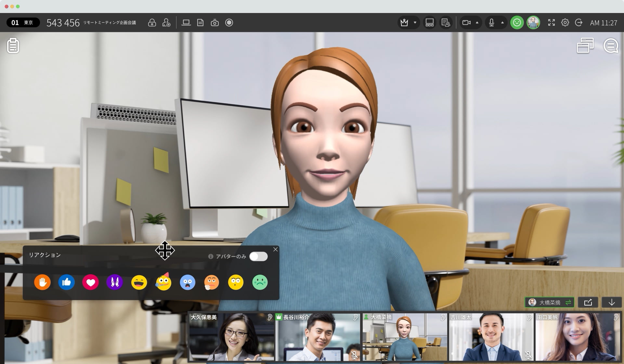The image size is (624, 364).
Task: Send the thinking face reaction
Action: tap(211, 282)
